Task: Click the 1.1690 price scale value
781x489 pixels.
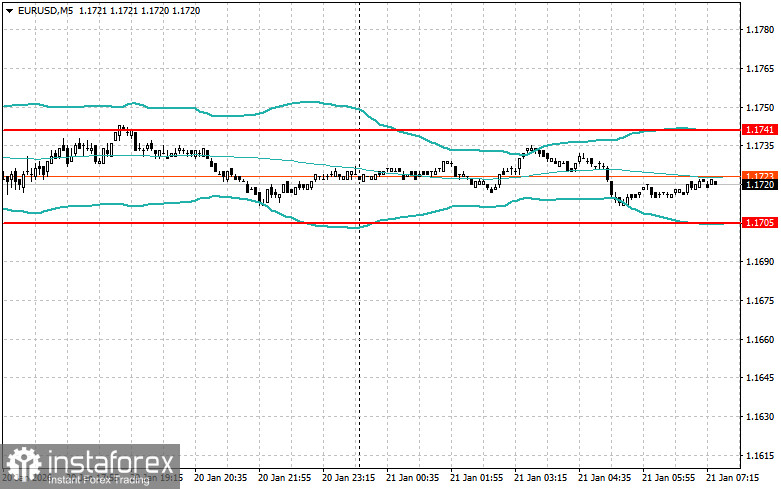Action: pyautogui.click(x=760, y=262)
